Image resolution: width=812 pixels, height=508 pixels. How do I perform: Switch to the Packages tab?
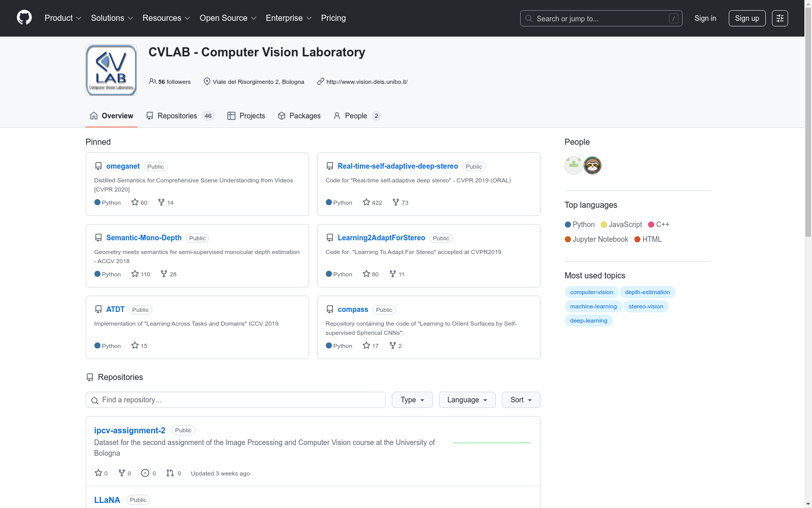coord(299,116)
